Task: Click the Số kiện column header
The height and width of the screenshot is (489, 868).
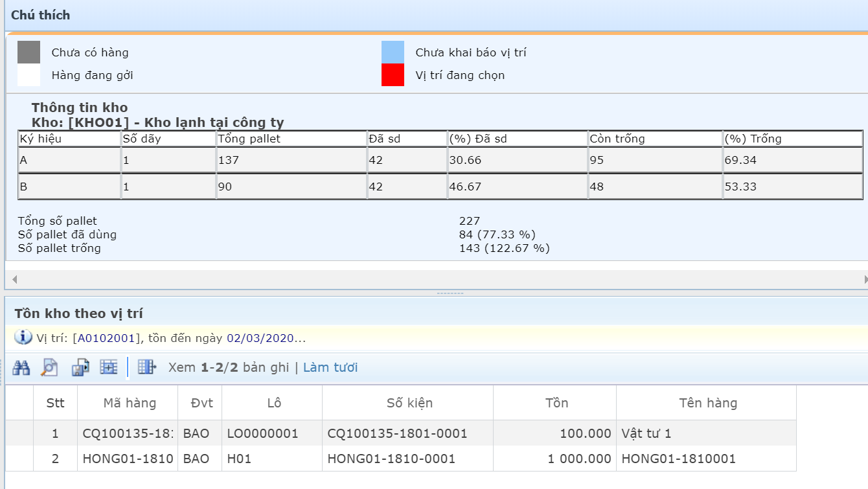Action: click(409, 403)
